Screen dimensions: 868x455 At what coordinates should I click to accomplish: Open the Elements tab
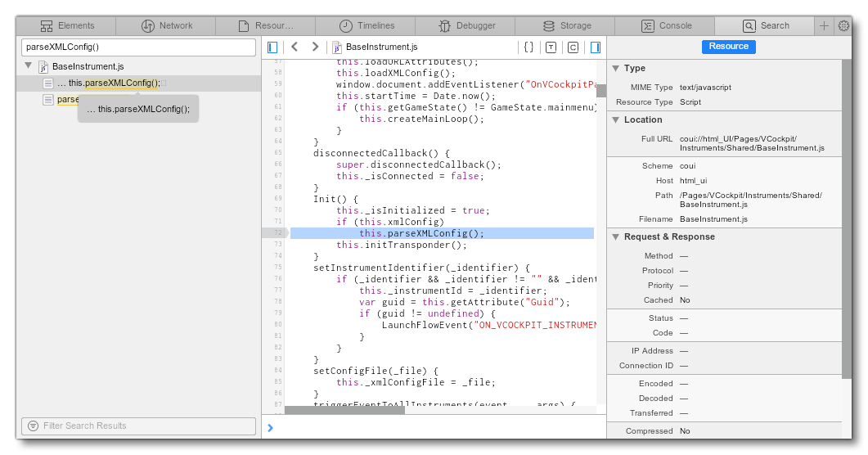coord(66,25)
